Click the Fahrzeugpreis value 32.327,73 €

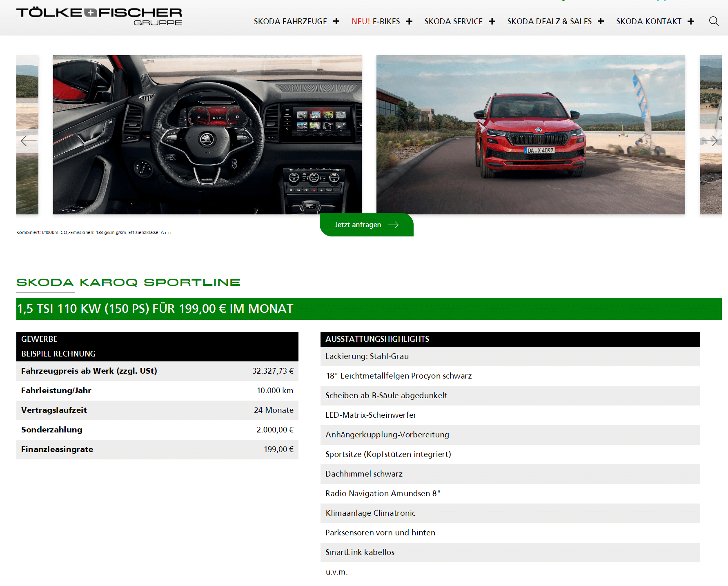click(273, 371)
